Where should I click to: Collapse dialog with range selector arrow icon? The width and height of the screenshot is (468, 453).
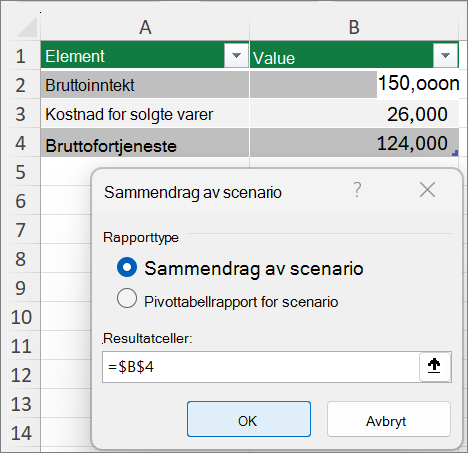pyautogui.click(x=434, y=366)
